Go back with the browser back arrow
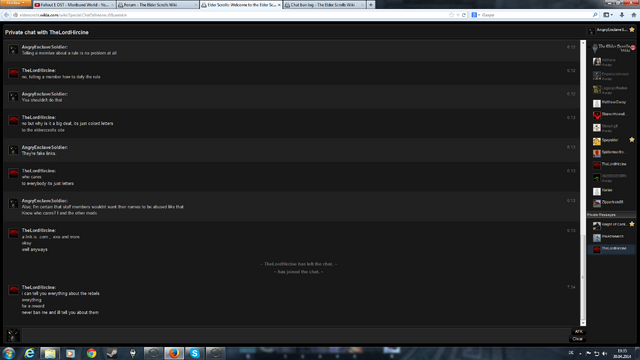Image resolution: width=640 pixels, height=360 pixels. pos(6,15)
